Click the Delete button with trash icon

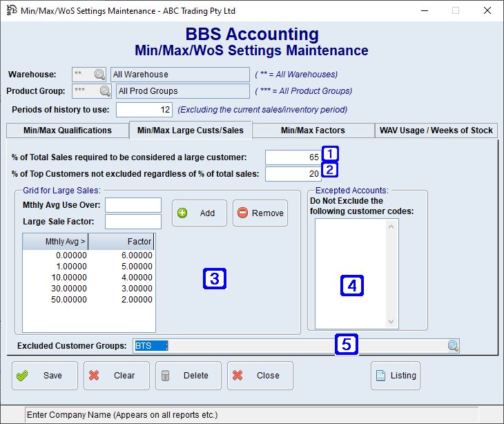(x=188, y=376)
